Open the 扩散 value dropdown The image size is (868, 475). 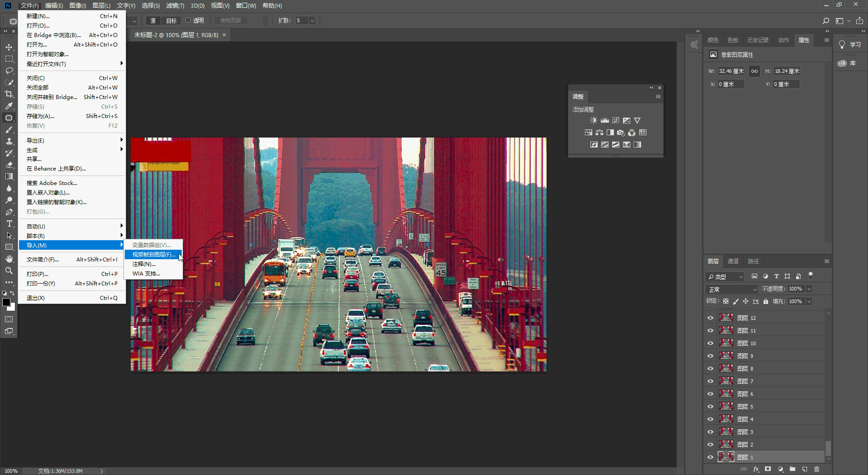pyautogui.click(x=312, y=21)
